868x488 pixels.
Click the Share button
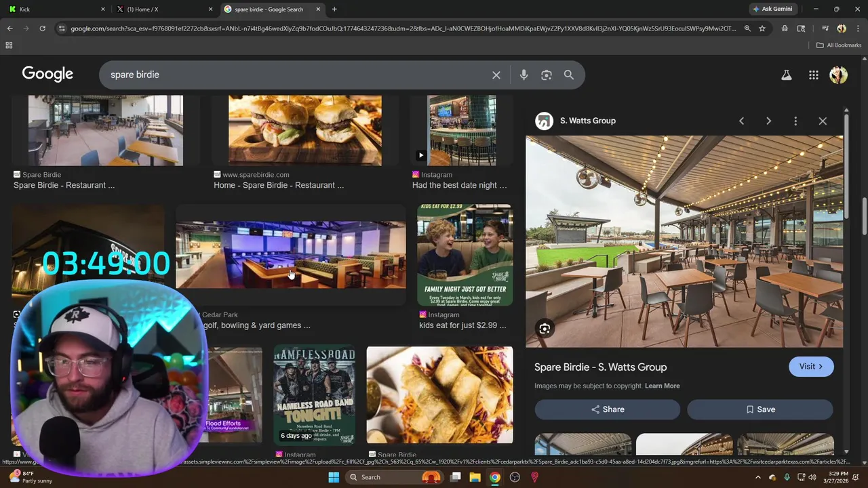tap(608, 409)
